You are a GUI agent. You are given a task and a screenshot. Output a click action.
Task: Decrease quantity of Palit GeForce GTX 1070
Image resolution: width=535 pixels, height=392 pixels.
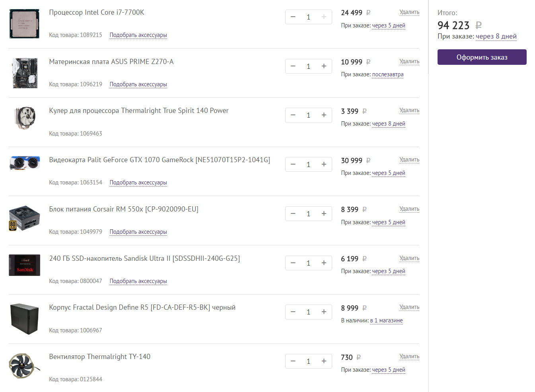pos(293,165)
